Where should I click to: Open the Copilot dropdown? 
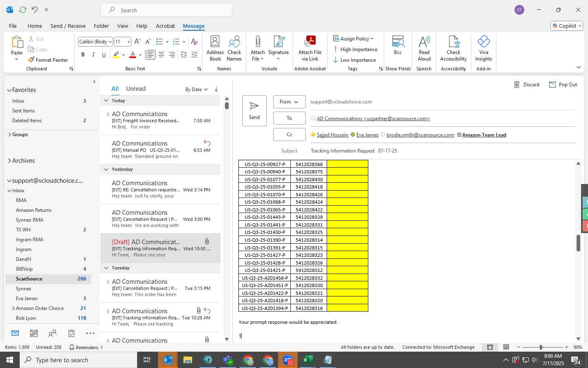(567, 26)
